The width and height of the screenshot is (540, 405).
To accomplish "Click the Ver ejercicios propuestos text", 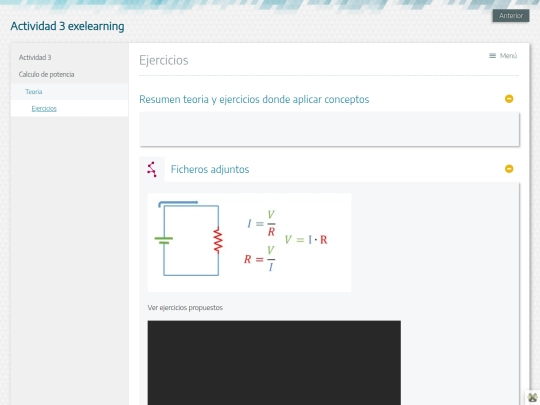I will tap(185, 308).
